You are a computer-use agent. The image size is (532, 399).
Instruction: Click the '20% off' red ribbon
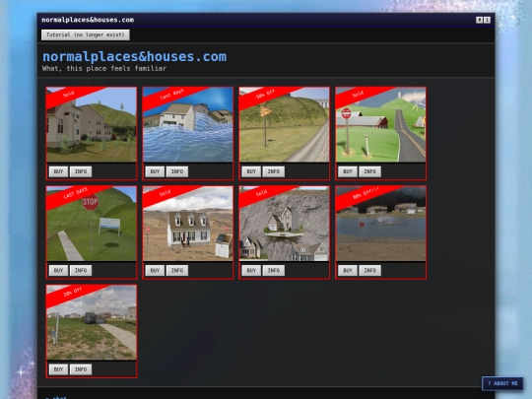[73, 294]
